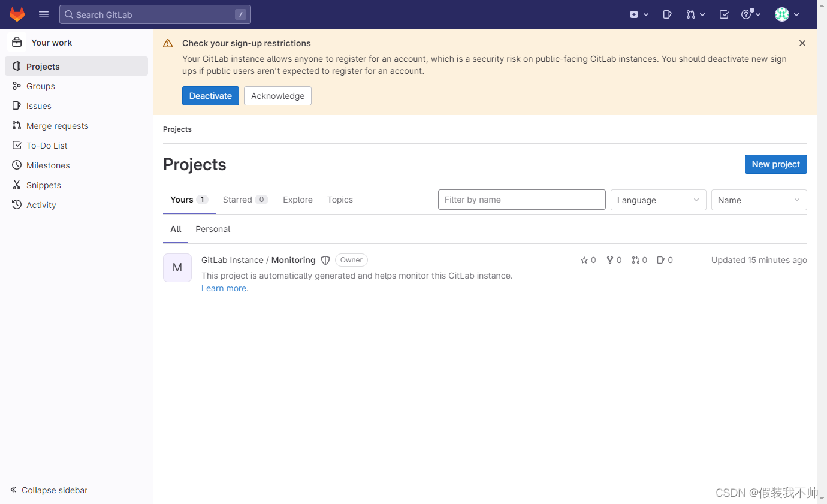Select the All sub-tab

(x=176, y=229)
